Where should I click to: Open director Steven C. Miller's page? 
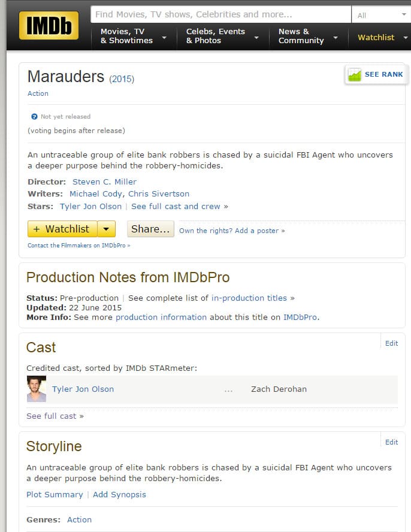(x=104, y=182)
